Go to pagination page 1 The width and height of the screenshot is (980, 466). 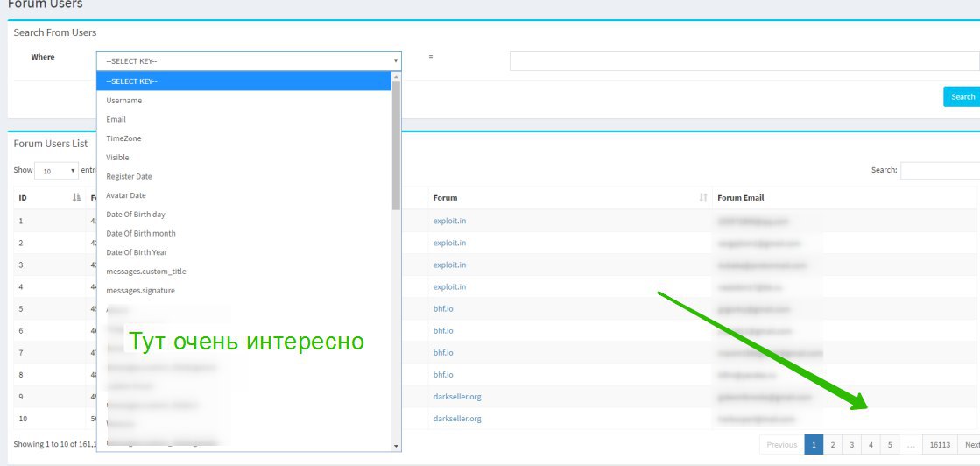point(813,445)
